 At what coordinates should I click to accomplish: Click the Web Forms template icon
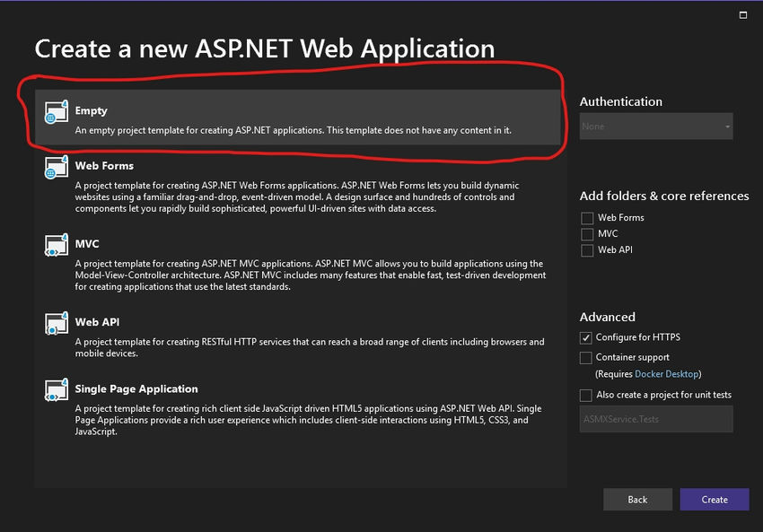tap(57, 167)
